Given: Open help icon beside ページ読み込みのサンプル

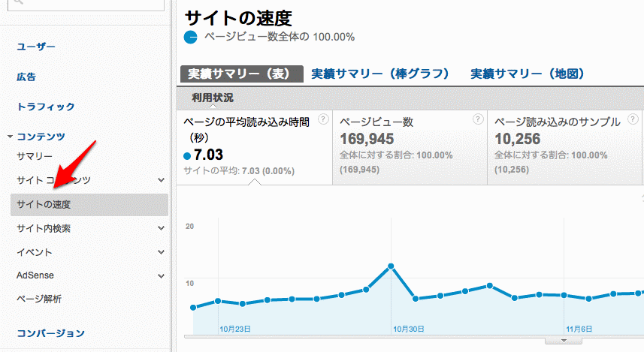Looking at the screenshot, I should (633, 119).
